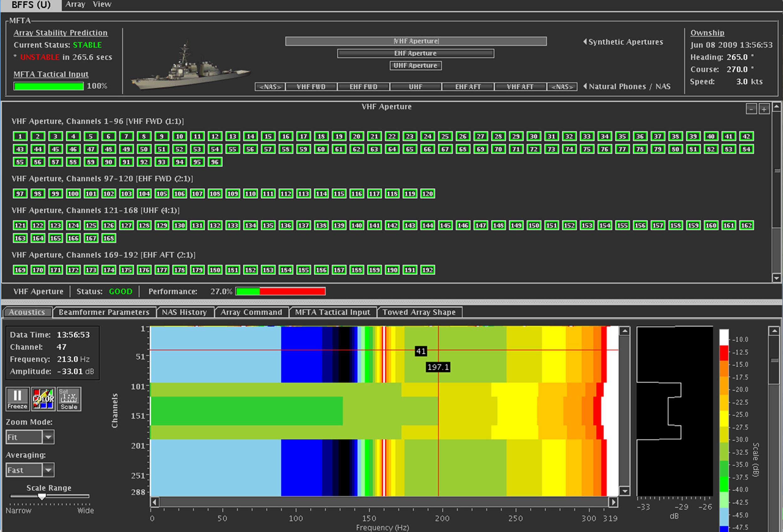Toggle channel 47 box
The width and height of the screenshot is (783, 532).
(x=91, y=149)
